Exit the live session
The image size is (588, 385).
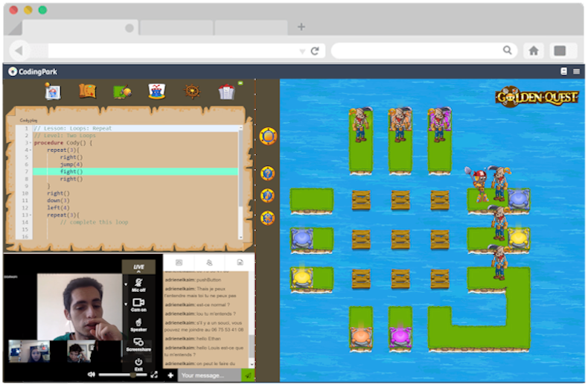pos(138,364)
